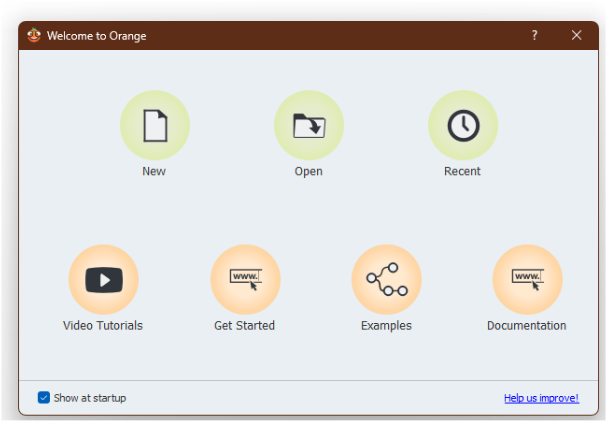Image resolution: width=607 pixels, height=422 pixels.
Task: Follow the "Help us improve!" link
Action: pyautogui.click(x=541, y=398)
